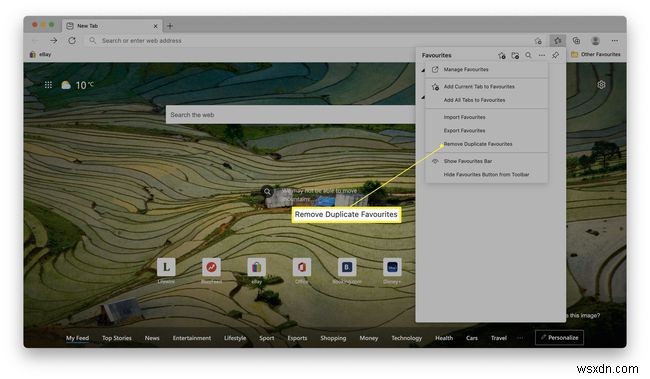650x379 pixels.
Task: Choose Manage Favourites menu item
Action: 487,70
